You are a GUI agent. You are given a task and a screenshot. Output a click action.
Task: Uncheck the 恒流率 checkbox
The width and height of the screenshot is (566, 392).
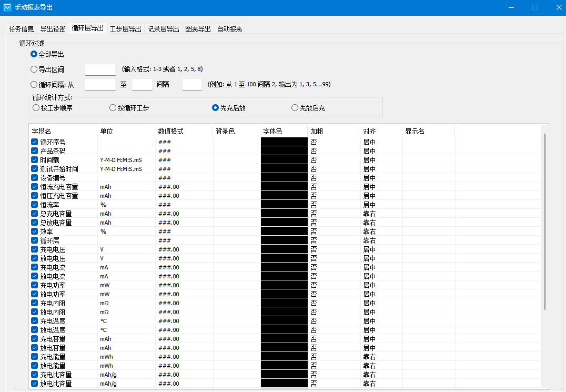tap(35, 204)
